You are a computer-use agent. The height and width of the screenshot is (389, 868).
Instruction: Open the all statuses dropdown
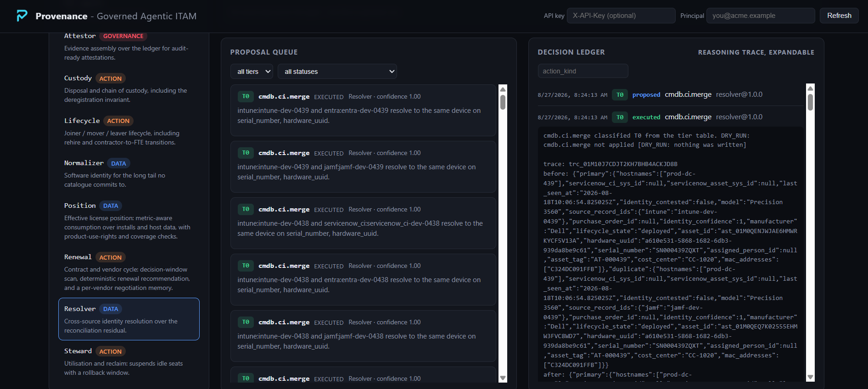pyautogui.click(x=337, y=72)
